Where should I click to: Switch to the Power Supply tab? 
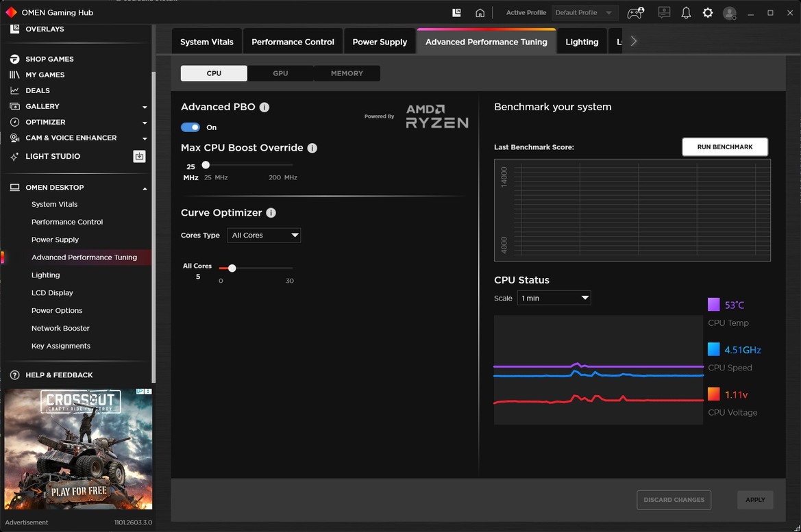(380, 42)
